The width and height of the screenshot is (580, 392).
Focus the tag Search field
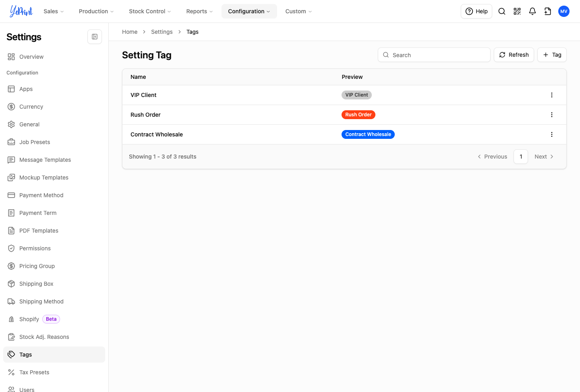pos(434,55)
